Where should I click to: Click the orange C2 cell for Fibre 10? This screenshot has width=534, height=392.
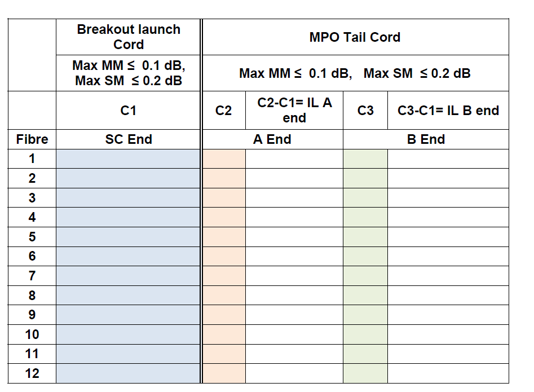224,334
